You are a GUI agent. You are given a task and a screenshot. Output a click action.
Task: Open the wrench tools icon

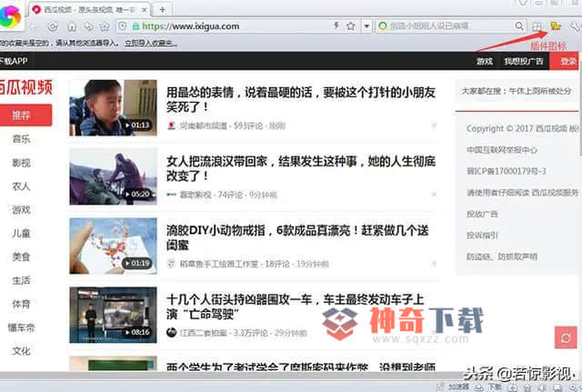point(576,26)
